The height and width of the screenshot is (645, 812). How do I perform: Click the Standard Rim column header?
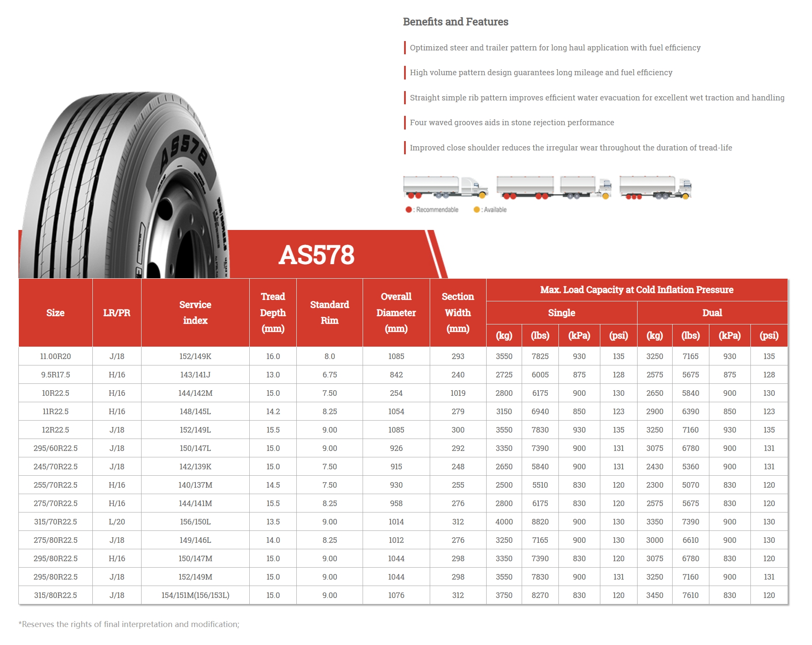pos(330,312)
